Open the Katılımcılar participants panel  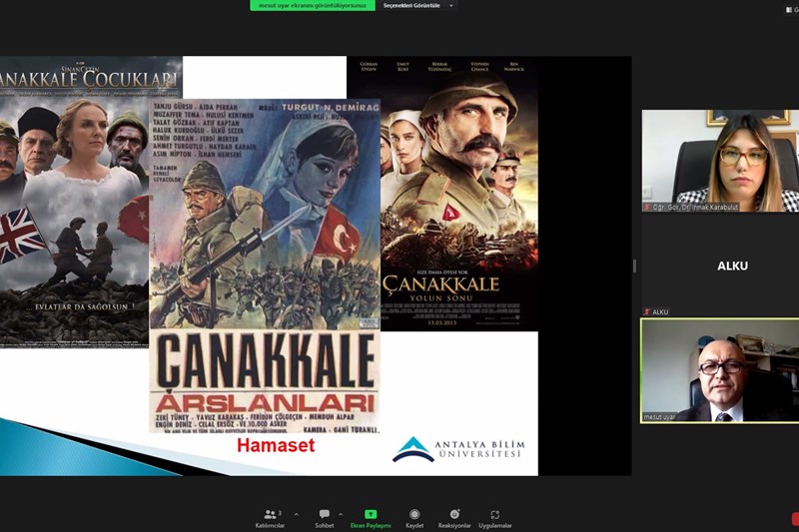270,518
